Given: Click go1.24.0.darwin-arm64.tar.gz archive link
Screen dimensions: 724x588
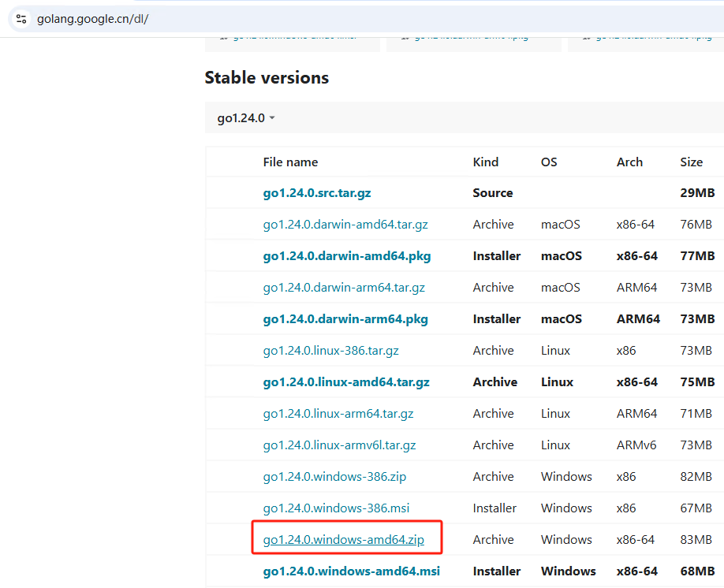Looking at the screenshot, I should [344, 288].
